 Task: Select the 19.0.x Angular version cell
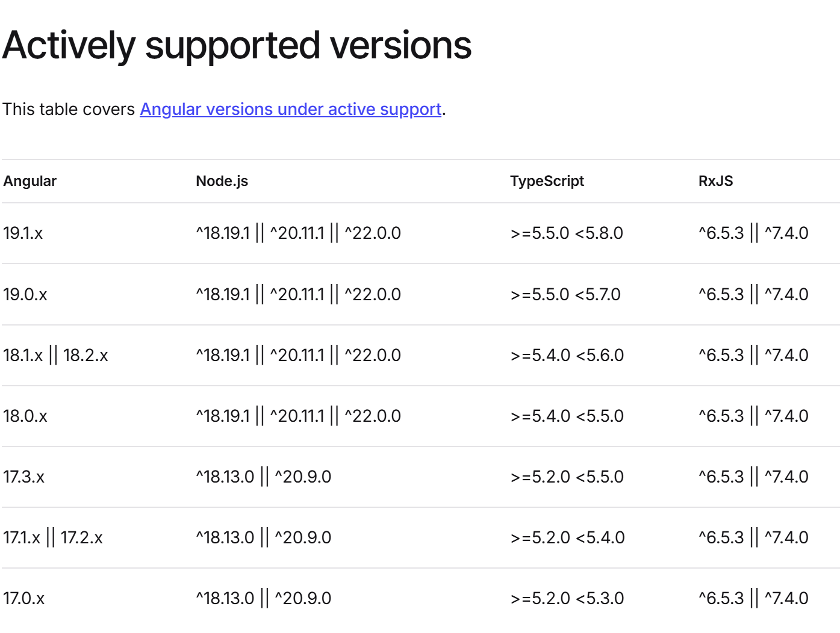(x=25, y=295)
